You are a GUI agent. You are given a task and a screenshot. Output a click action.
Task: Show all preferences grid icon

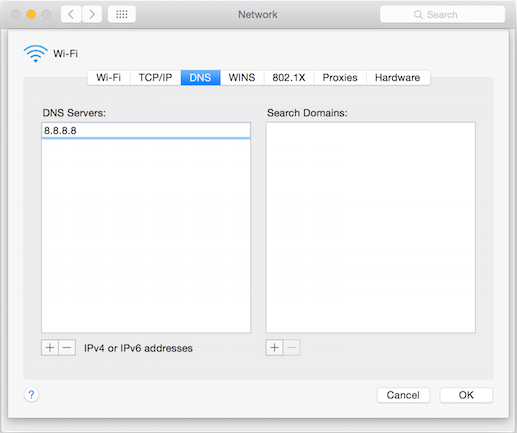tap(122, 14)
